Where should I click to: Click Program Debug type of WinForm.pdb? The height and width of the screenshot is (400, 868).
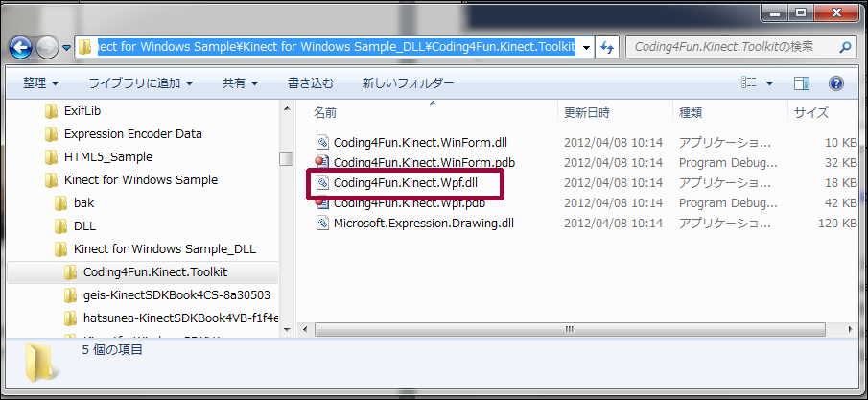coord(728,162)
